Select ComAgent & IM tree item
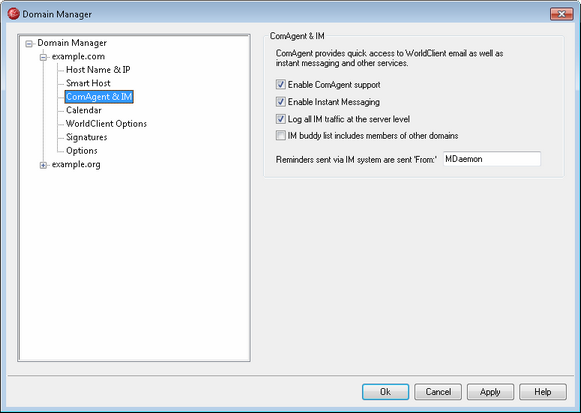Image resolution: width=581 pixels, height=413 pixels. [99, 97]
